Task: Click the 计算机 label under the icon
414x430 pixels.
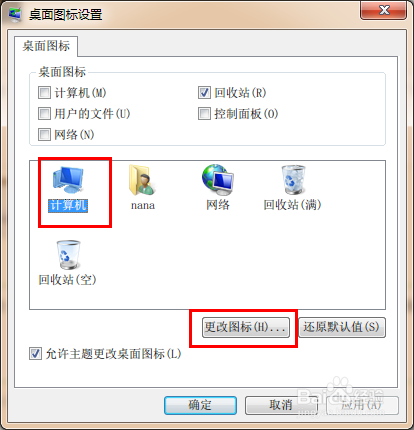Action: [68, 205]
